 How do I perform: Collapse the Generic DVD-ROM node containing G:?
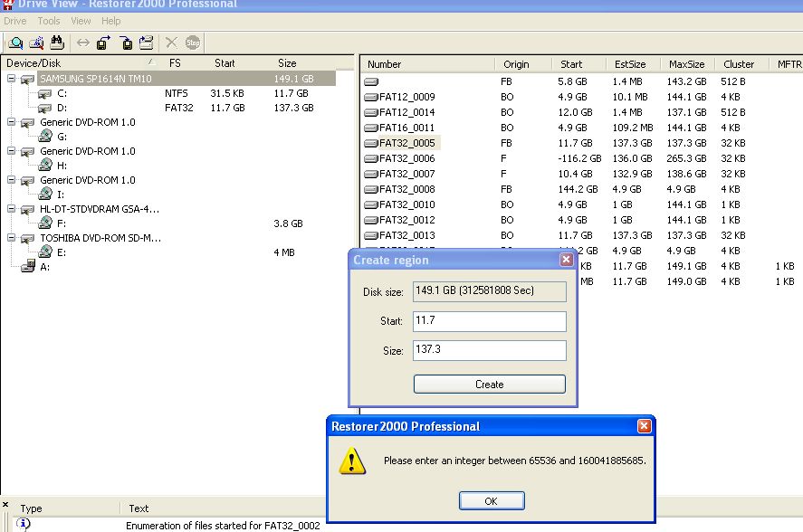[x=11, y=122]
